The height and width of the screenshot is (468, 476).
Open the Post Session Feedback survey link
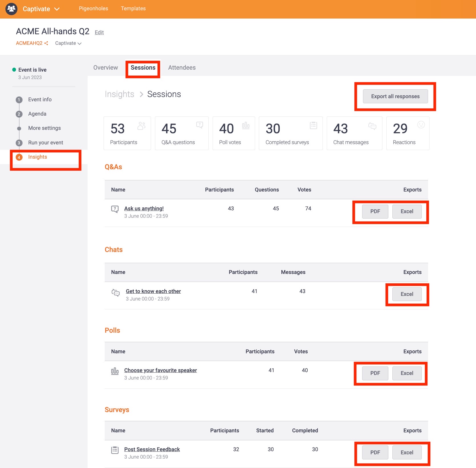coord(152,449)
